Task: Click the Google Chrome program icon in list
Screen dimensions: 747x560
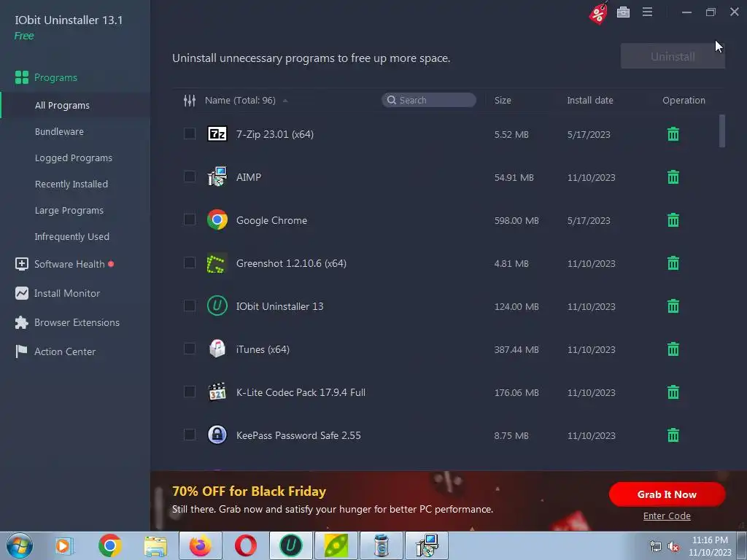Action: point(217,219)
